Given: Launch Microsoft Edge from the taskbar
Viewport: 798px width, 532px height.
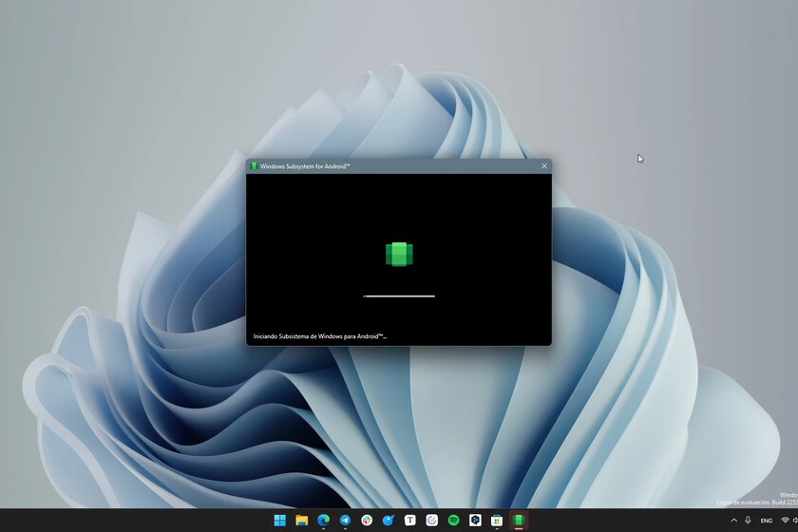Looking at the screenshot, I should 324,520.
